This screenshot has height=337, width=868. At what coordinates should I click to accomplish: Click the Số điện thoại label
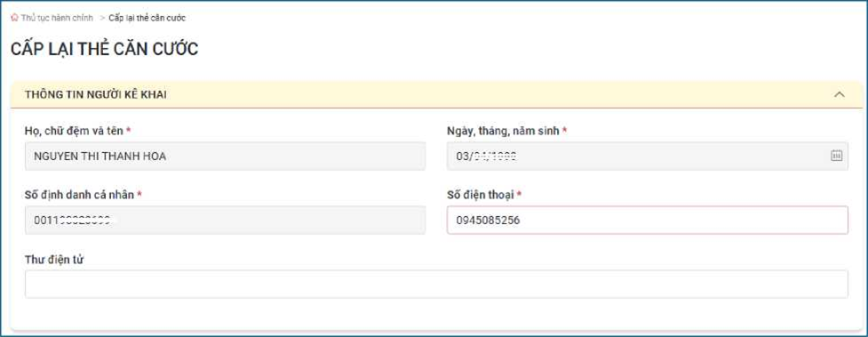click(x=481, y=195)
